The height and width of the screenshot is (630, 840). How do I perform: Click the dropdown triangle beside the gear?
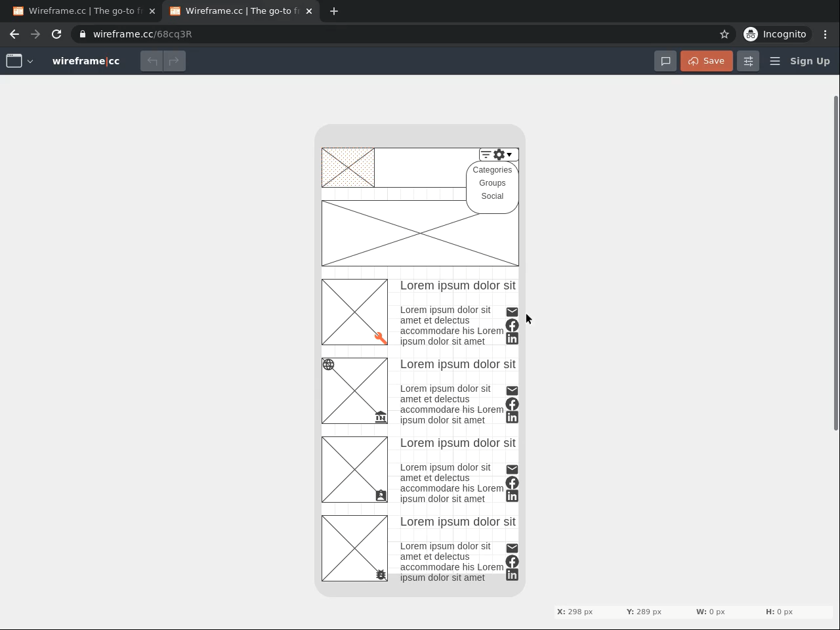click(509, 155)
